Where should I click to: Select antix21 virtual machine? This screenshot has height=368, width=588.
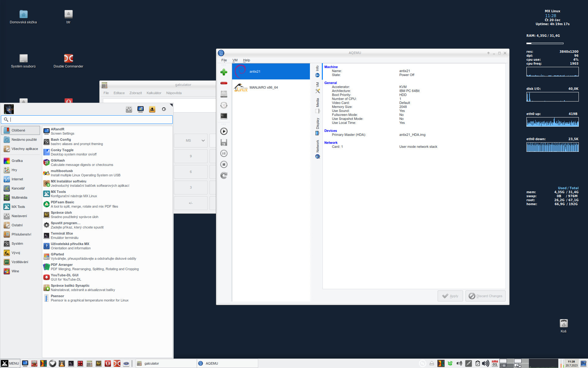271,71
